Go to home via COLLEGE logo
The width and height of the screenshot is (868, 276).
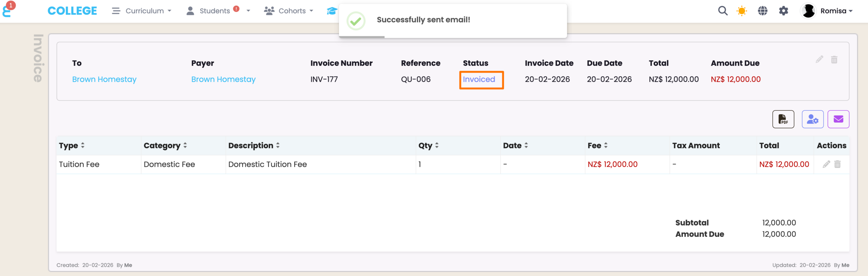(72, 11)
